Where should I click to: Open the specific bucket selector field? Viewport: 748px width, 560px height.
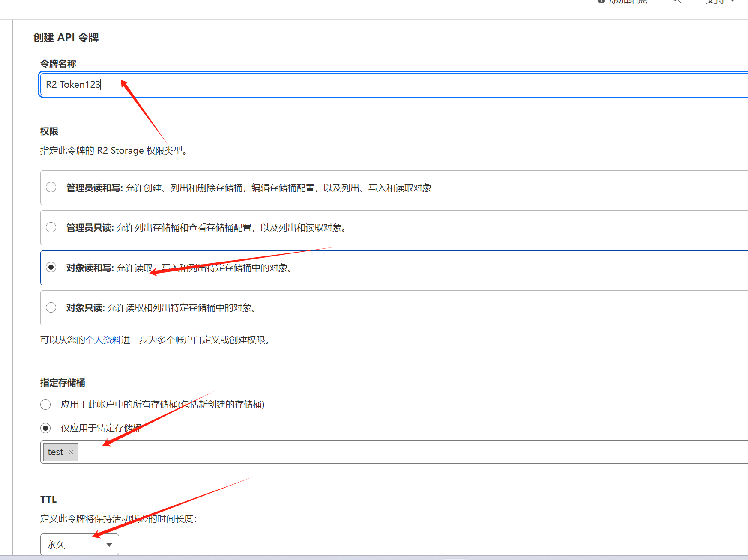(x=386, y=452)
